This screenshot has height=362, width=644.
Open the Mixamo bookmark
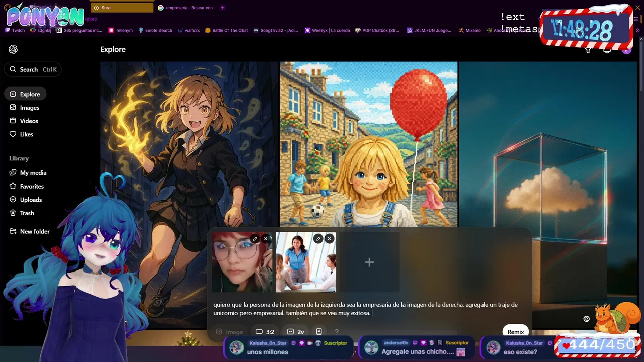coord(469,30)
